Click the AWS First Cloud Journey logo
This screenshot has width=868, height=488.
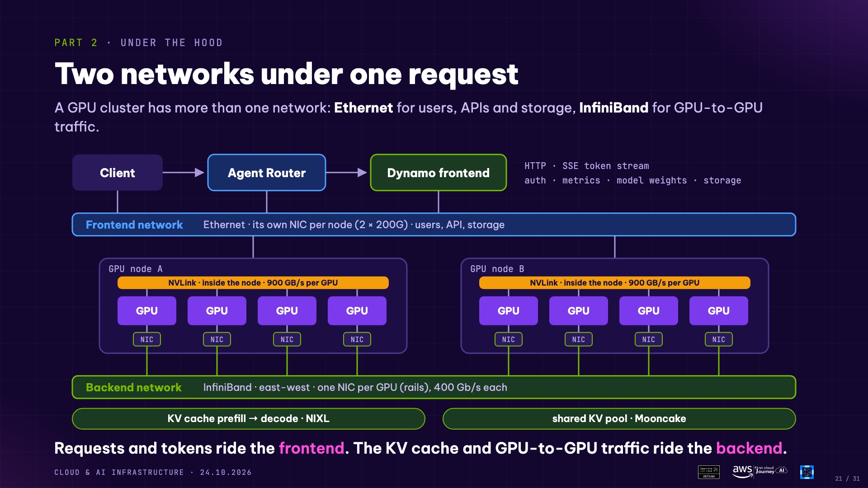click(760, 471)
